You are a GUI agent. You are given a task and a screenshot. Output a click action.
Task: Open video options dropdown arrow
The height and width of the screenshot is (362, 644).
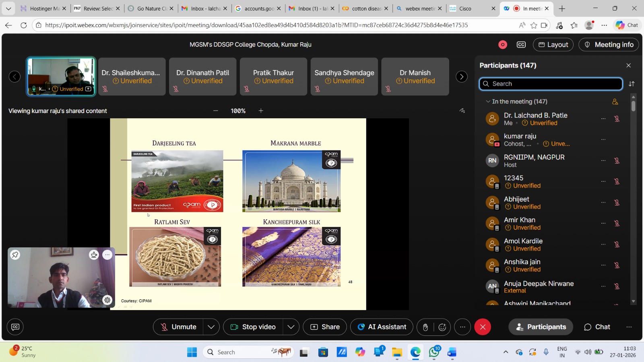[291, 327]
